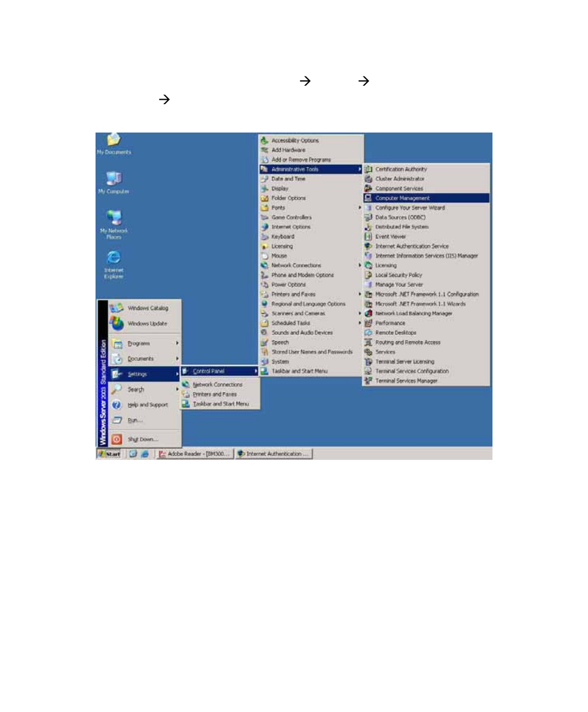Click the red Shut Down icon

[x=116, y=439]
